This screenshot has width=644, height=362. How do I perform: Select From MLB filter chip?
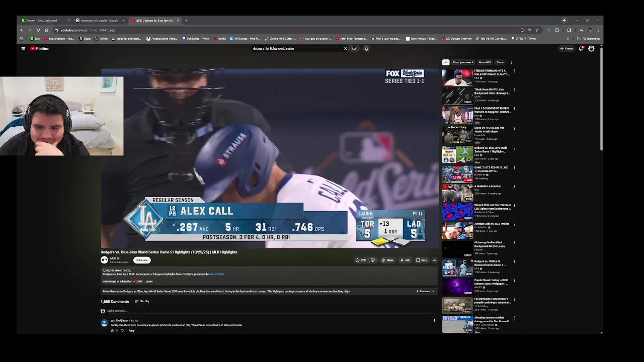tap(485, 62)
